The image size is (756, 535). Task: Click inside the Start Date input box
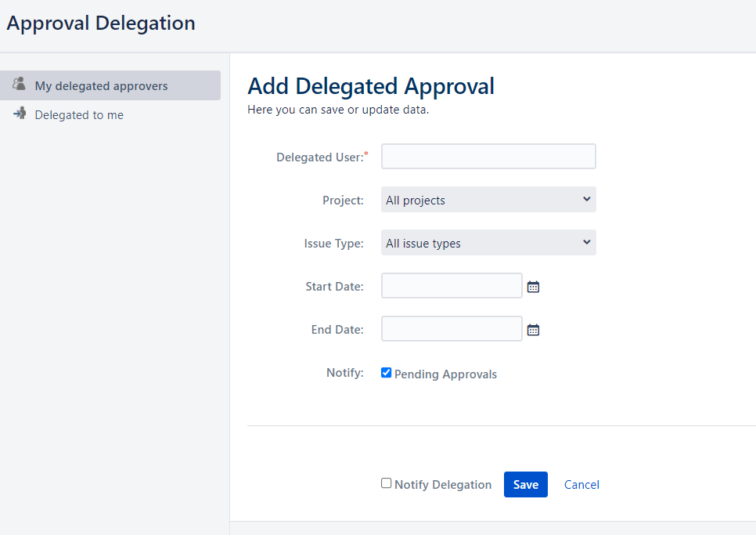452,286
